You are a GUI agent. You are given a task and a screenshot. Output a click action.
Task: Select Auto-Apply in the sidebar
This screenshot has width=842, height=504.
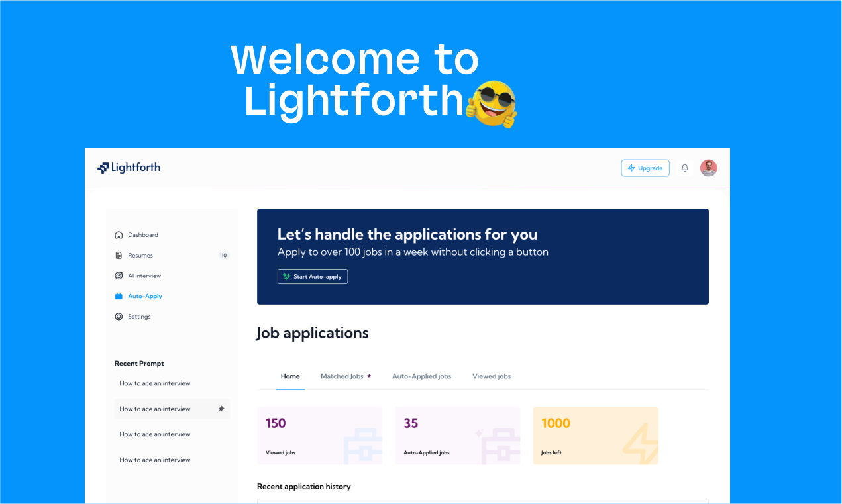tap(145, 296)
